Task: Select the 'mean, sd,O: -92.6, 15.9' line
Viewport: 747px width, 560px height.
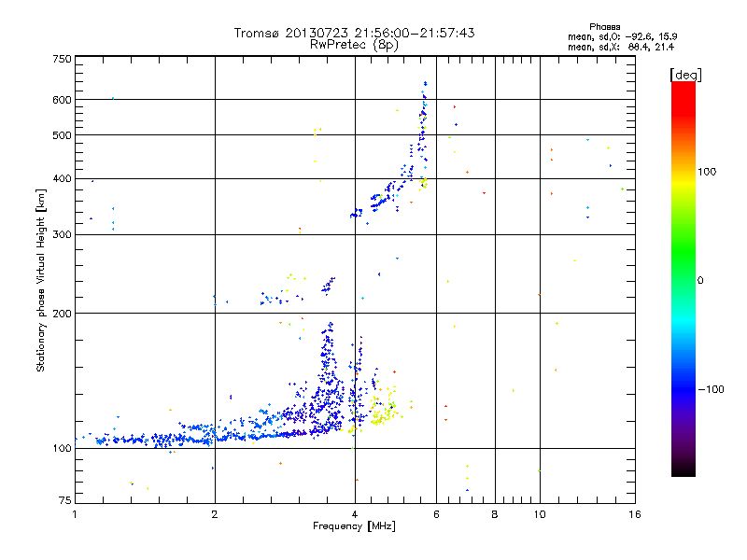Action: click(x=622, y=36)
